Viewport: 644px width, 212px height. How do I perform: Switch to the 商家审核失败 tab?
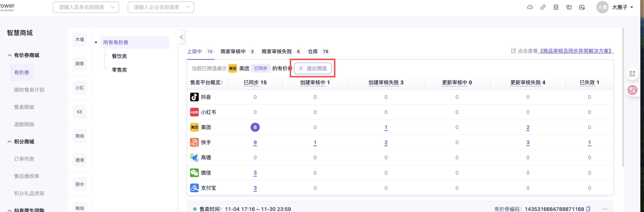[277, 51]
